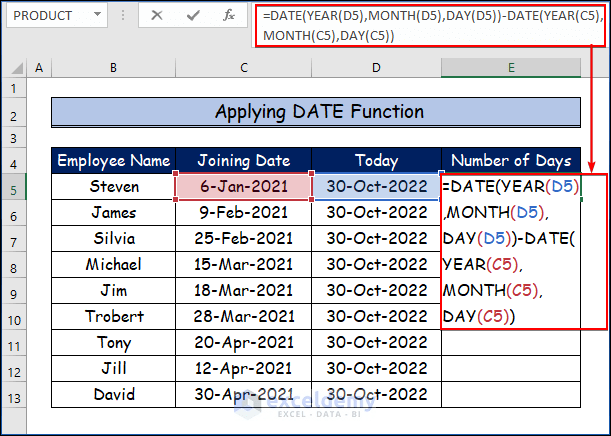Select the empty Number of Days cell for Tony
Image resolution: width=611 pixels, height=436 pixels.
[x=511, y=342]
